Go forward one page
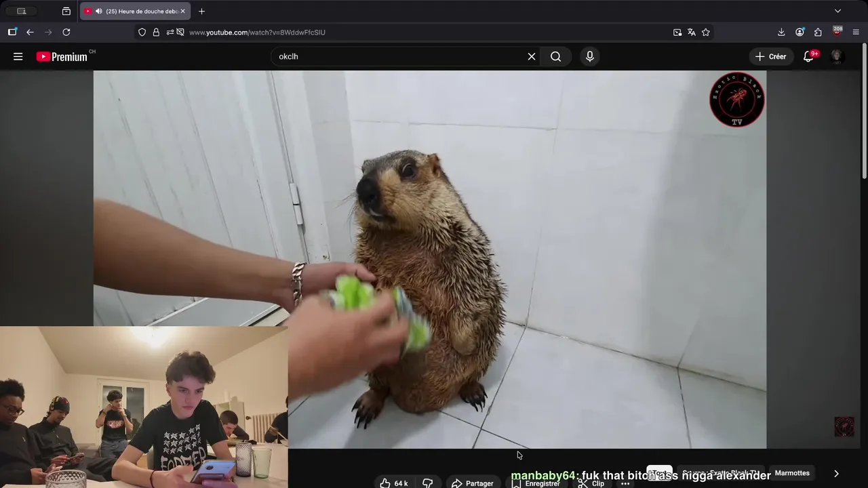The image size is (868, 488). pyautogui.click(x=48, y=32)
